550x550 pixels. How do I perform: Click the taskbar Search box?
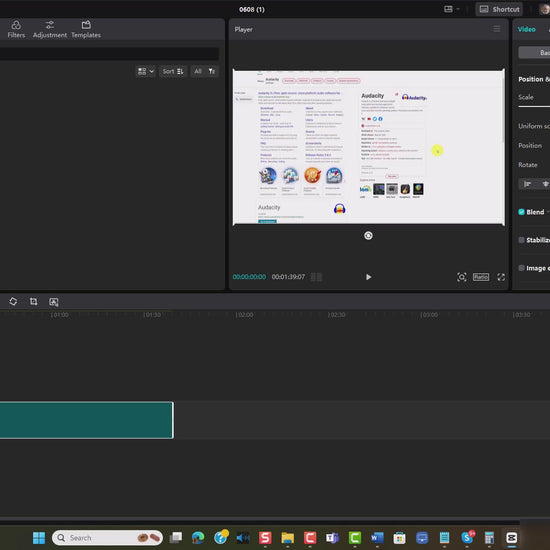coord(107,538)
